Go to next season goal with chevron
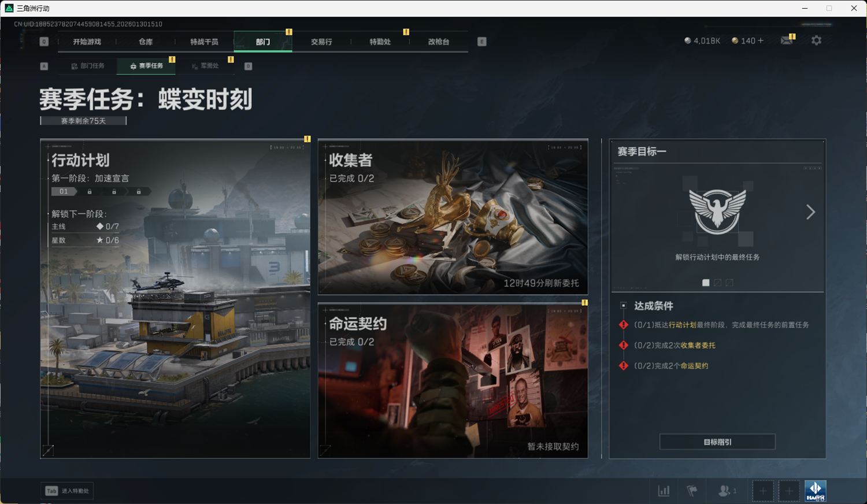This screenshot has height=504, width=867. coord(810,212)
